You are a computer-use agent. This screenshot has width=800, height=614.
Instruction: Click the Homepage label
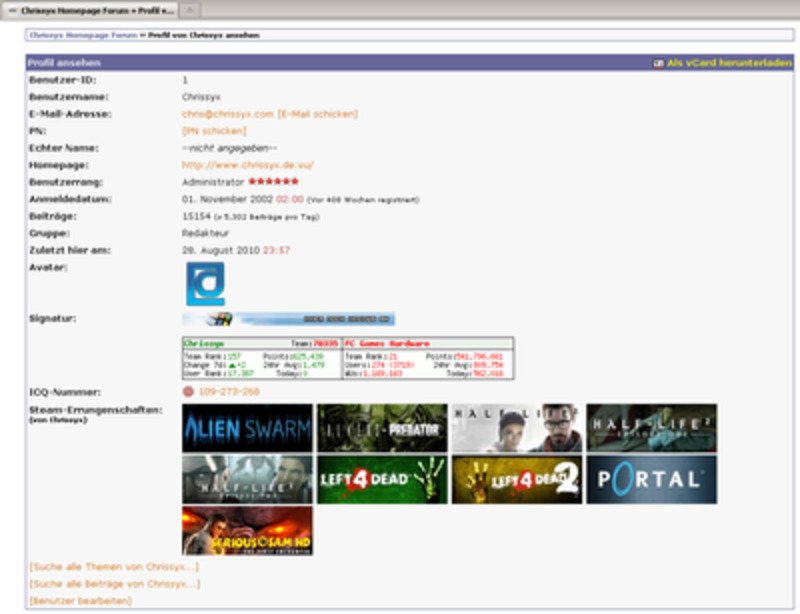click(x=59, y=165)
